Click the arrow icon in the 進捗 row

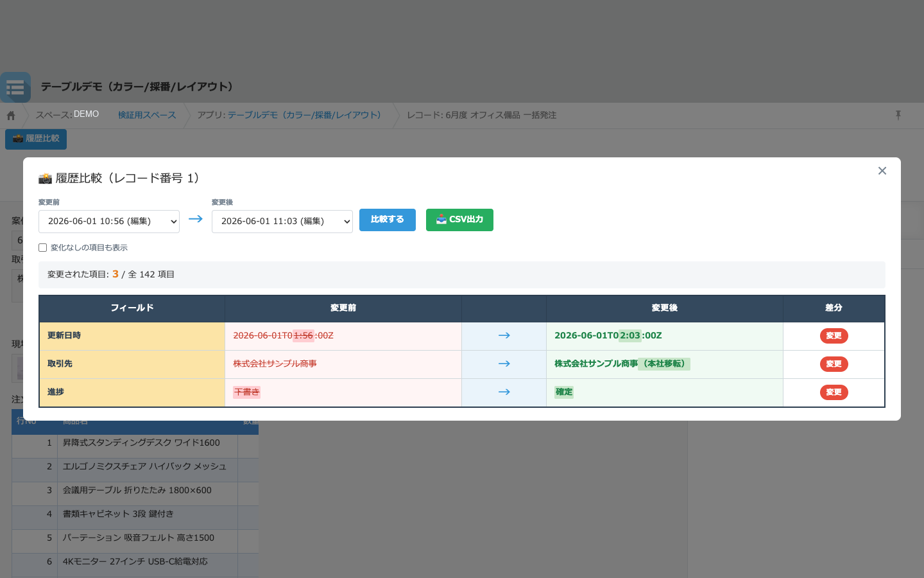[504, 392]
